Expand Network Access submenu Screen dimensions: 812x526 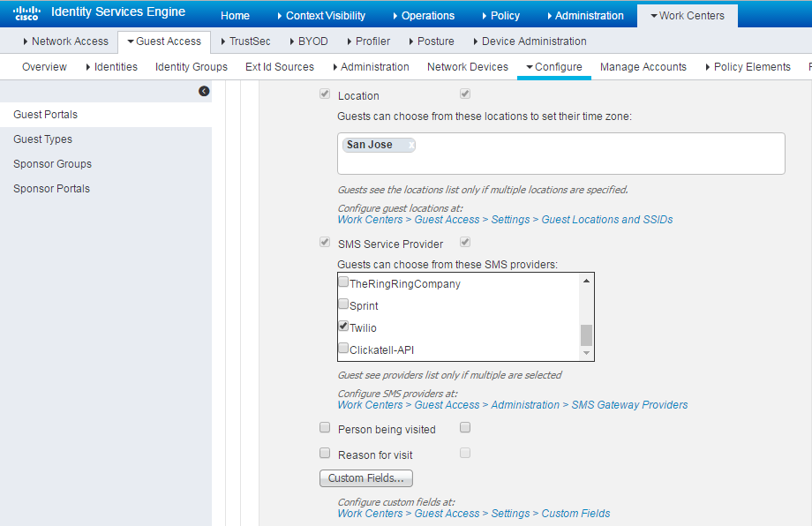(x=66, y=41)
